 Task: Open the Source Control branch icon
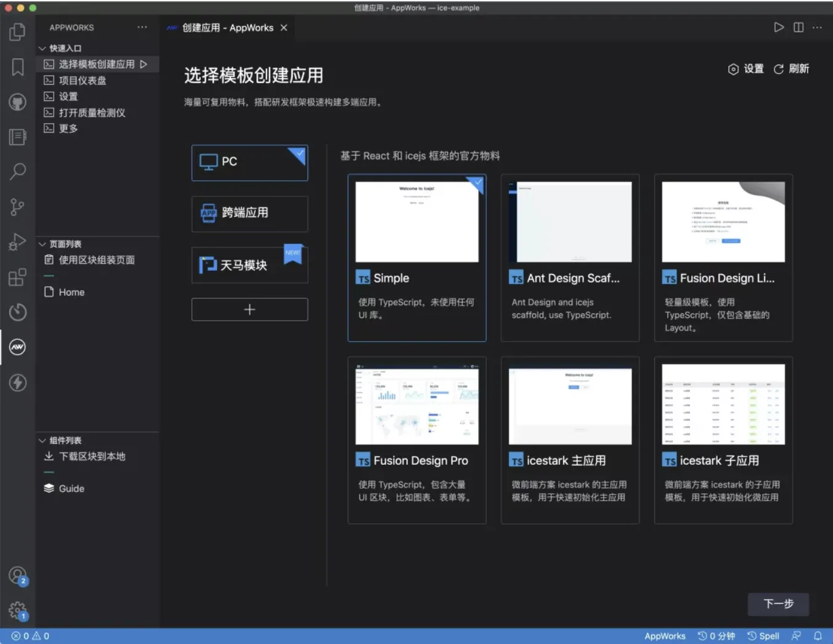(x=18, y=207)
